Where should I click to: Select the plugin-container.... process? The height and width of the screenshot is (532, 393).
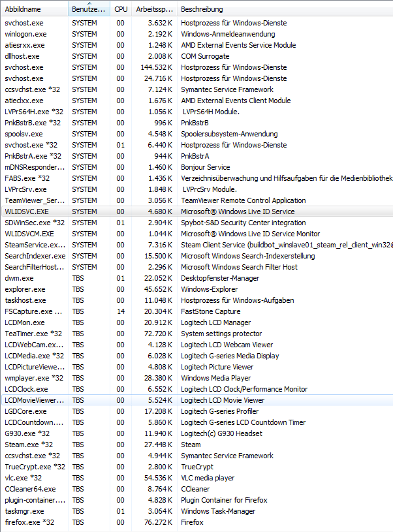pos(197,500)
